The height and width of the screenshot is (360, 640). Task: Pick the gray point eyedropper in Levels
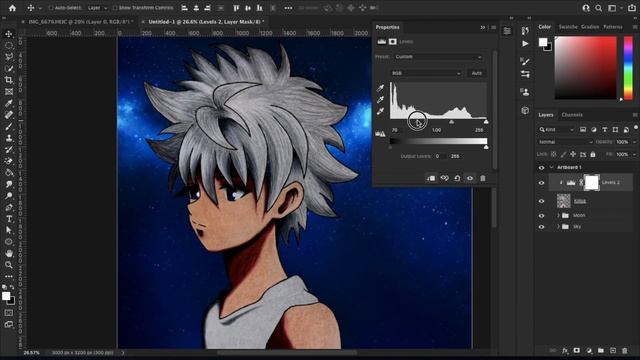point(380,99)
